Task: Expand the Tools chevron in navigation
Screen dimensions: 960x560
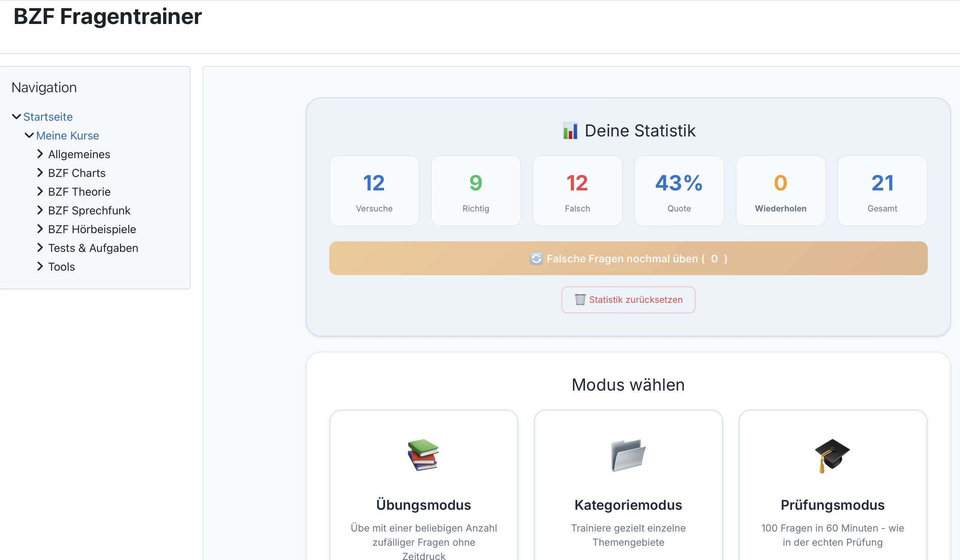Action: (x=40, y=267)
